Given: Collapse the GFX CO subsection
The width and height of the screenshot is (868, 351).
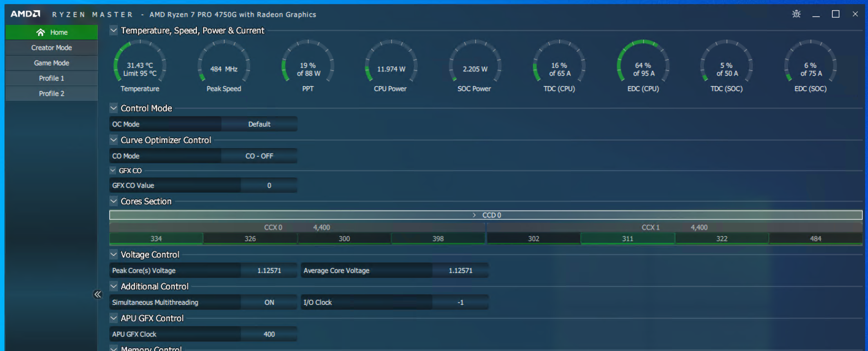Looking at the screenshot, I should click(x=113, y=171).
